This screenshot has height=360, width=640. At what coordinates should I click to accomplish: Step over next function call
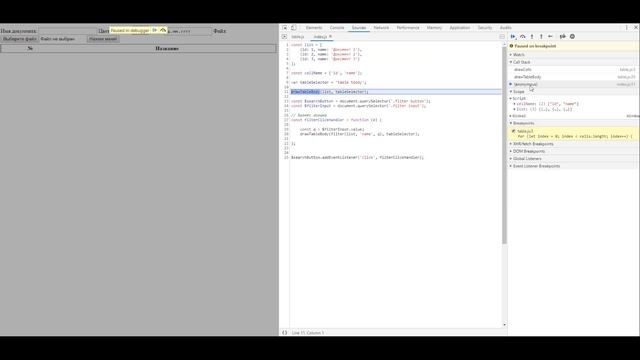click(x=522, y=37)
